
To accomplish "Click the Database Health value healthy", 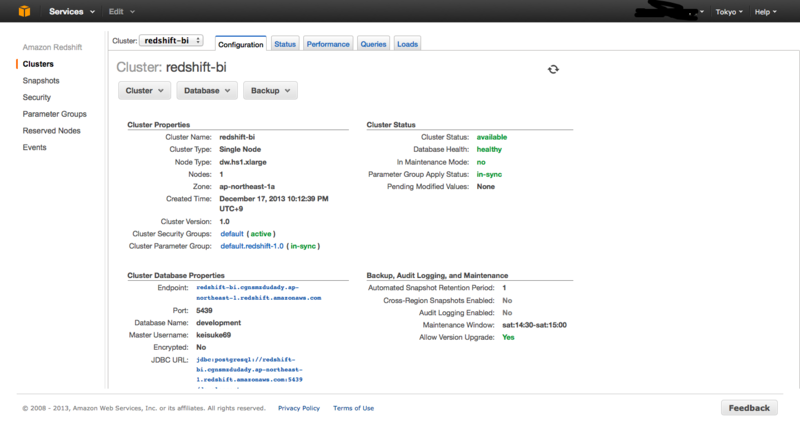I will click(489, 149).
